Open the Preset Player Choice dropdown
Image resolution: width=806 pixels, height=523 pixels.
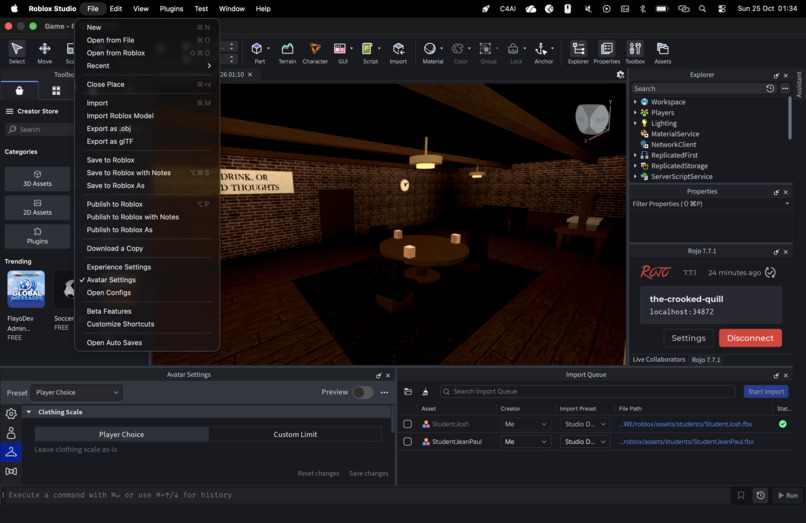(x=77, y=392)
